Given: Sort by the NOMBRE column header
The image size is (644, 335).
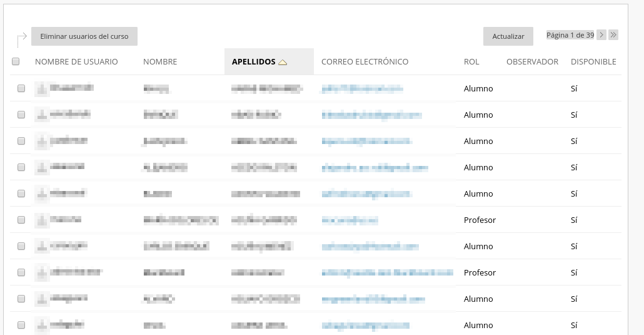Looking at the screenshot, I should pos(160,62).
